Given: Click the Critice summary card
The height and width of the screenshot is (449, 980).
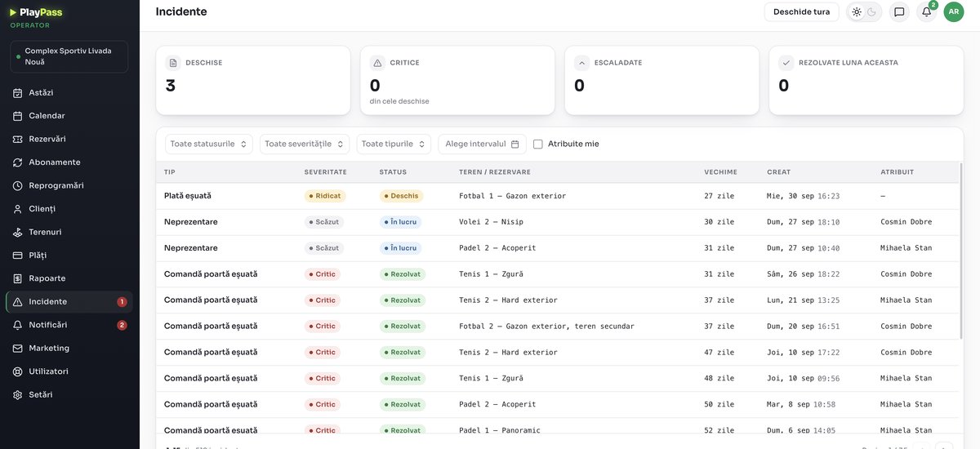Looking at the screenshot, I should (457, 80).
